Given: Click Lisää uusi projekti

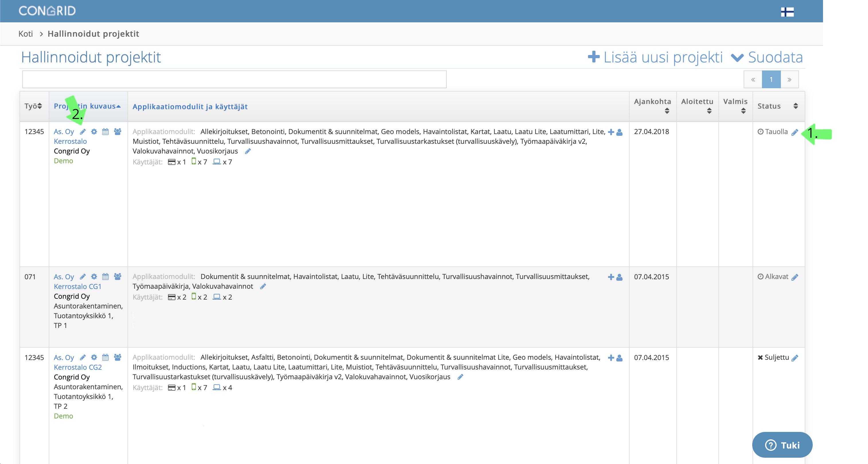Looking at the screenshot, I should click(655, 57).
